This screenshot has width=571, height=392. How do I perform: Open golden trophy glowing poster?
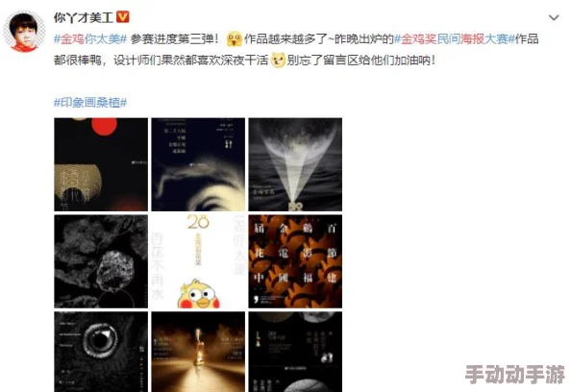pyautogui.click(x=198, y=352)
